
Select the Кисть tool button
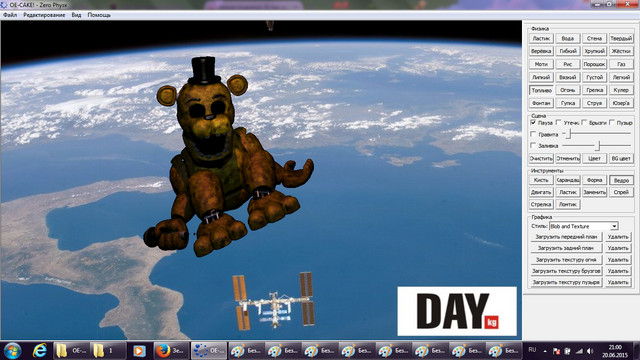coord(541,180)
